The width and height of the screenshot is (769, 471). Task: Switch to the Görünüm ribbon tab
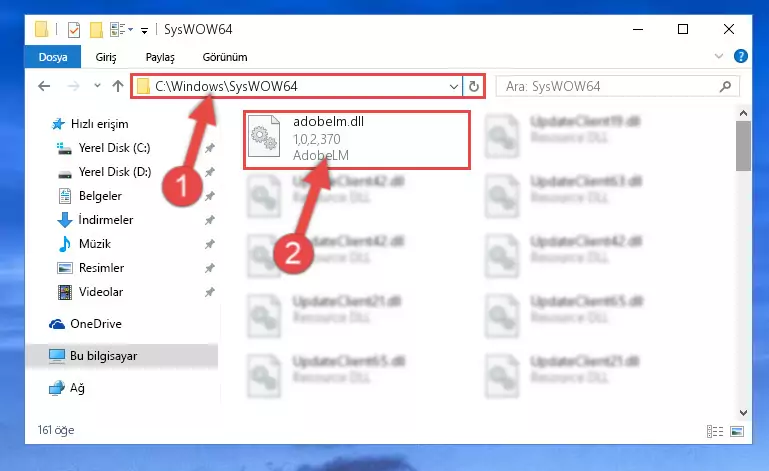(225, 57)
